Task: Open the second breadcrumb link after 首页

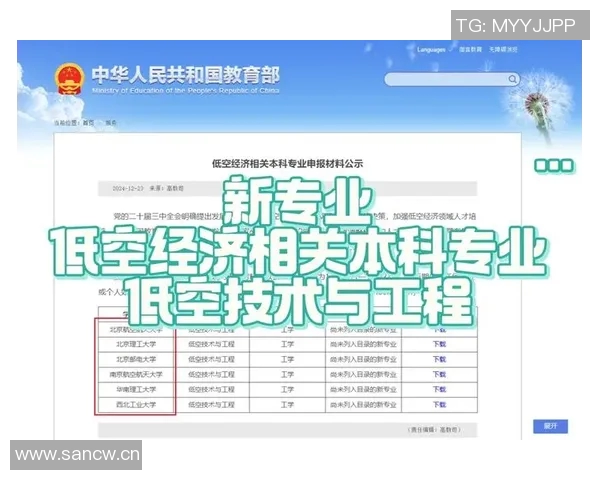Action: point(111,123)
